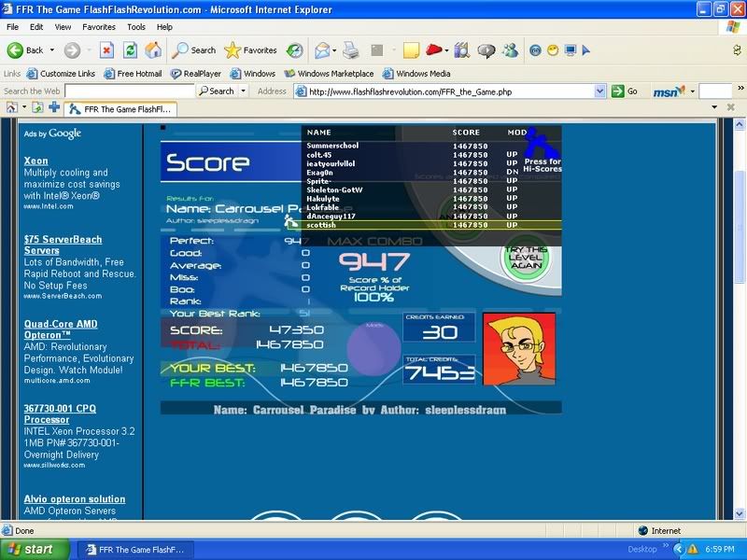Expand the address bar URL dropdown
Viewport: 747px width, 560px height.
tap(600, 91)
